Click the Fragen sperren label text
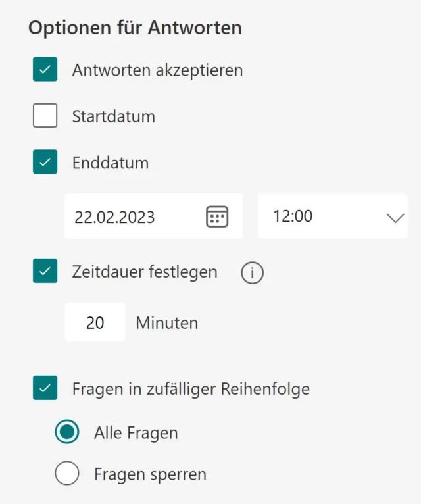The image size is (421, 504). 150,474
